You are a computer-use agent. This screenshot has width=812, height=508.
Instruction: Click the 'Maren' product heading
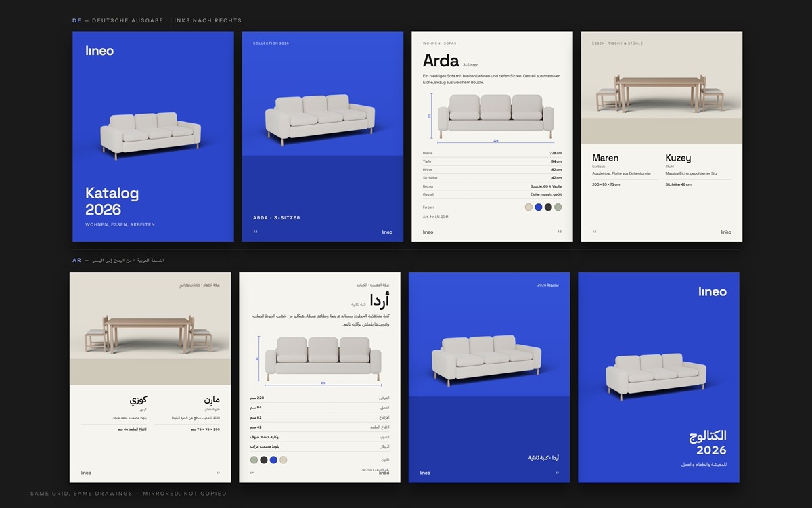point(606,158)
